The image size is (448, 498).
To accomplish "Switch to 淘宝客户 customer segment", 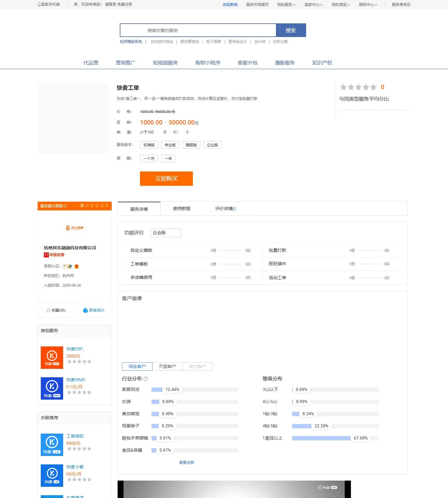I will [x=137, y=366].
